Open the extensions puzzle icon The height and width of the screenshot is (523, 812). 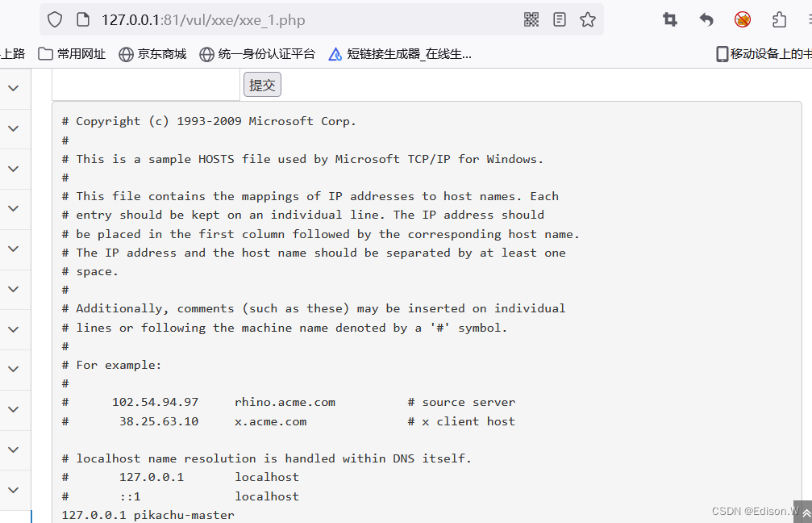[780, 19]
